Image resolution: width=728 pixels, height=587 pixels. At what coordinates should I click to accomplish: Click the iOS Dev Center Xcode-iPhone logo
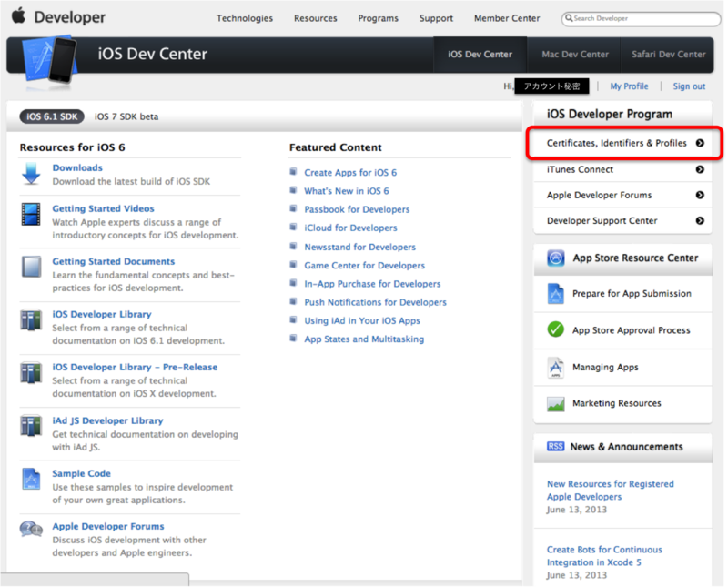tap(50, 60)
